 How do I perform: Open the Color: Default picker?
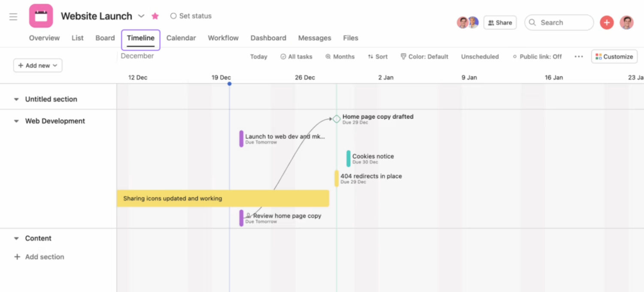tap(424, 56)
